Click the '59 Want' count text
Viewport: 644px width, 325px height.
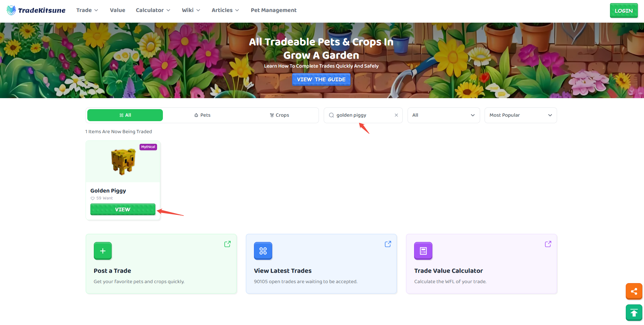pyautogui.click(x=104, y=198)
